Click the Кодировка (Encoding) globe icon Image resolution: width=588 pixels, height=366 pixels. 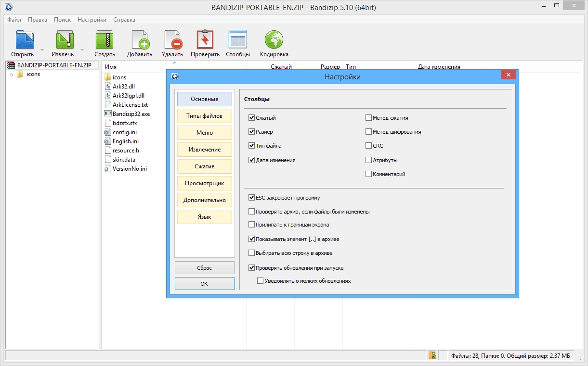pyautogui.click(x=274, y=39)
